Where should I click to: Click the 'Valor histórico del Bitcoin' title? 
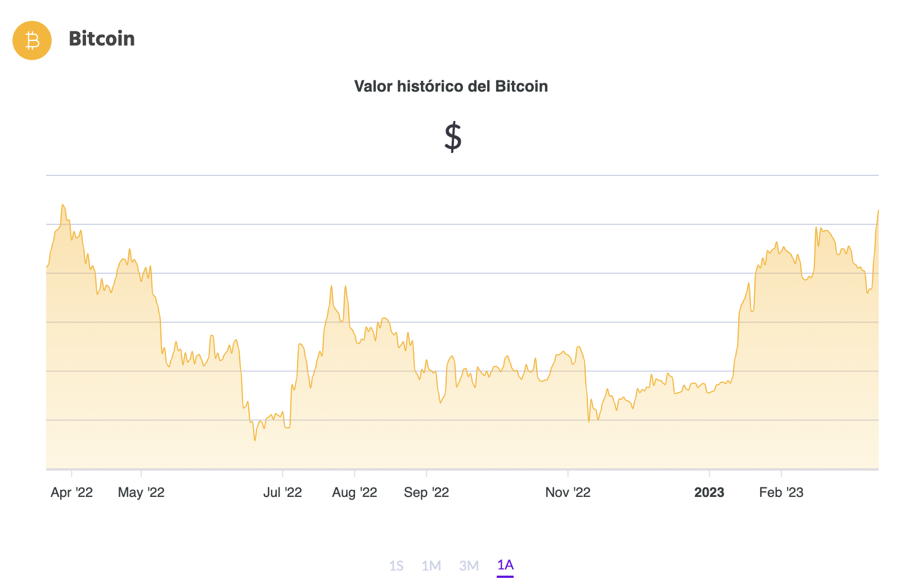coord(451,86)
